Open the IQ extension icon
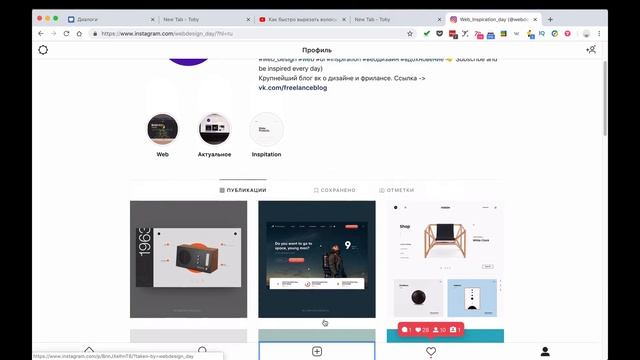This screenshot has width=640, height=360. (x=542, y=33)
